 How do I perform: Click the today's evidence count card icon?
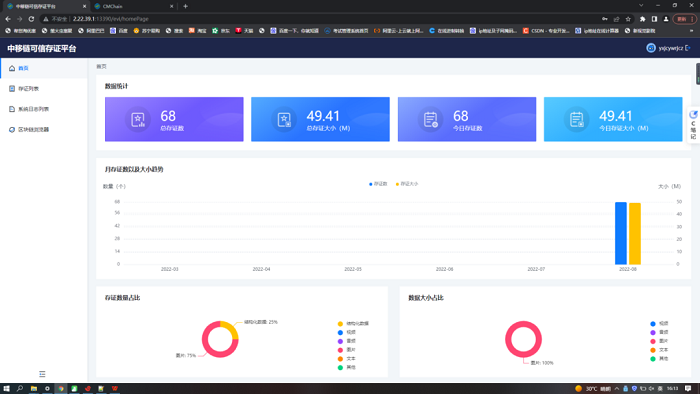(430, 120)
